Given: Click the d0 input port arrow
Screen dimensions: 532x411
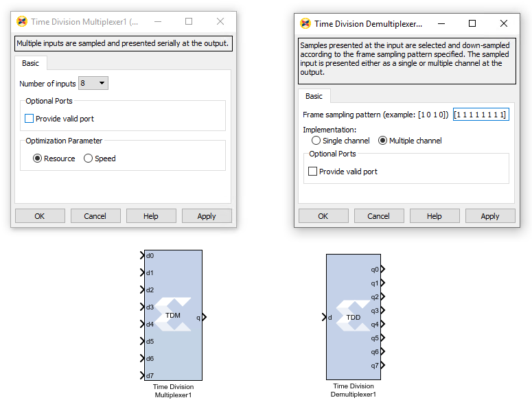Looking at the screenshot, I should [142, 256].
